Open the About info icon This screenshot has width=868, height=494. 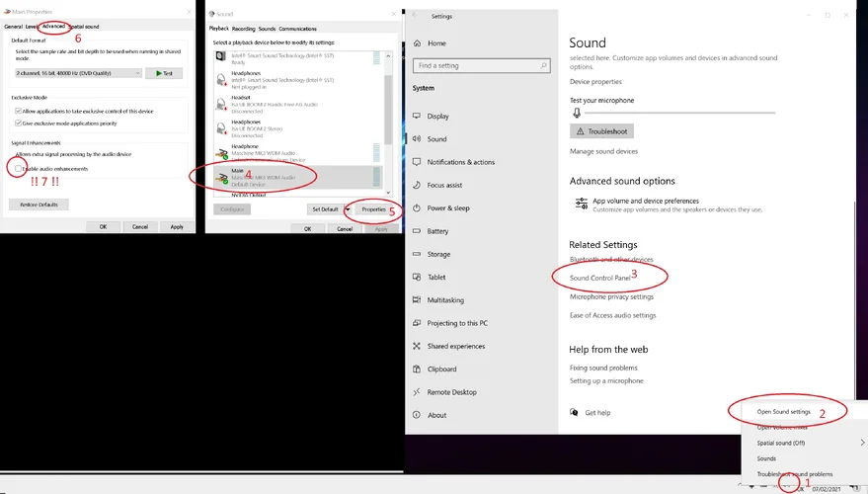[417, 415]
